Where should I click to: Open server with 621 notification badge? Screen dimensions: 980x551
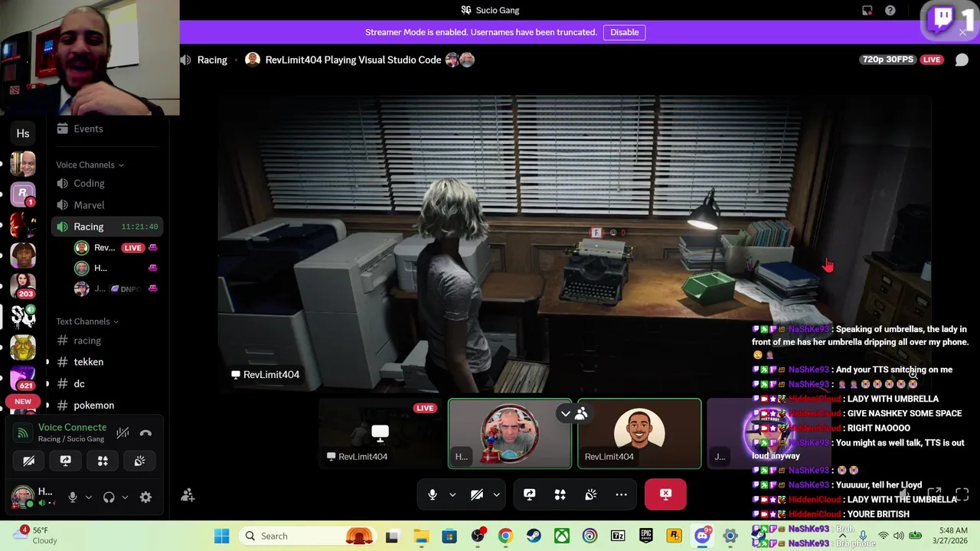point(23,378)
